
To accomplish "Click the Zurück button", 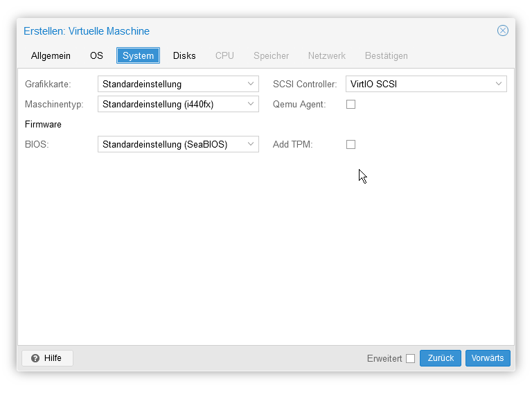I will tap(441, 358).
